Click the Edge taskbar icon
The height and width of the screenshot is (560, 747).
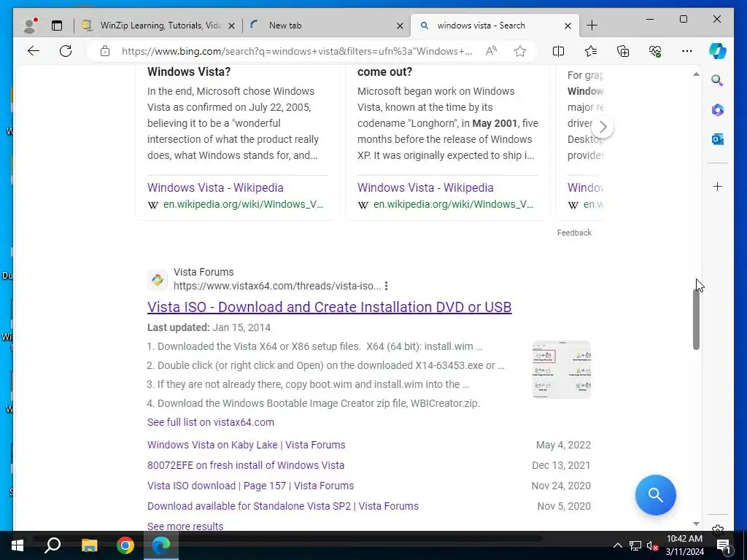[161, 545]
